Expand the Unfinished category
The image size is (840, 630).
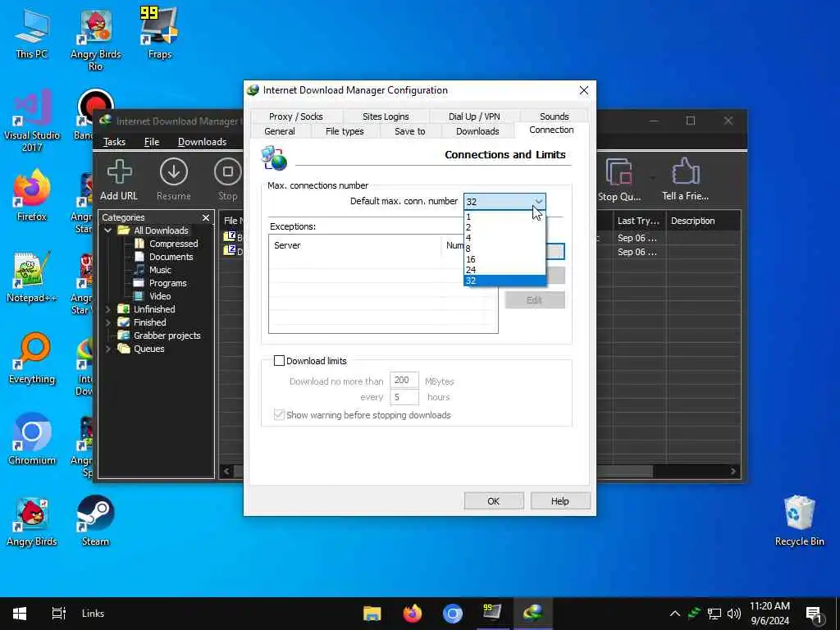tap(108, 309)
